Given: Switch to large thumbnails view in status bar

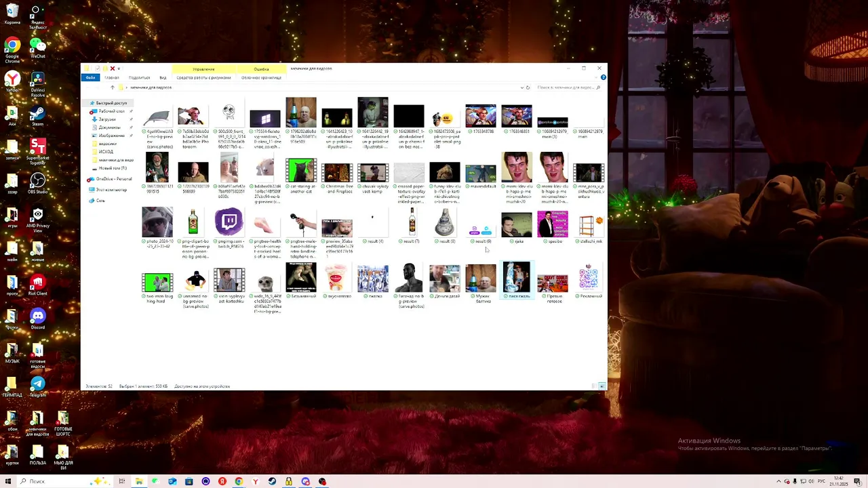Looking at the screenshot, I should click(x=602, y=386).
